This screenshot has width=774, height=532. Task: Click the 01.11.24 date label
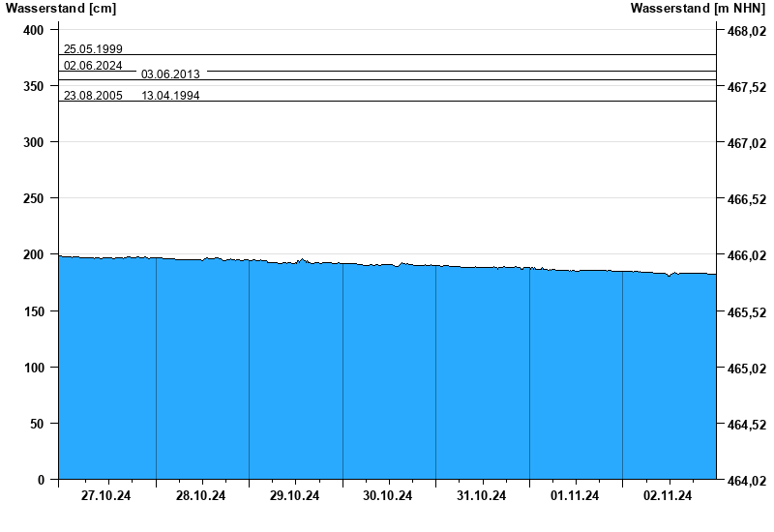pos(575,496)
